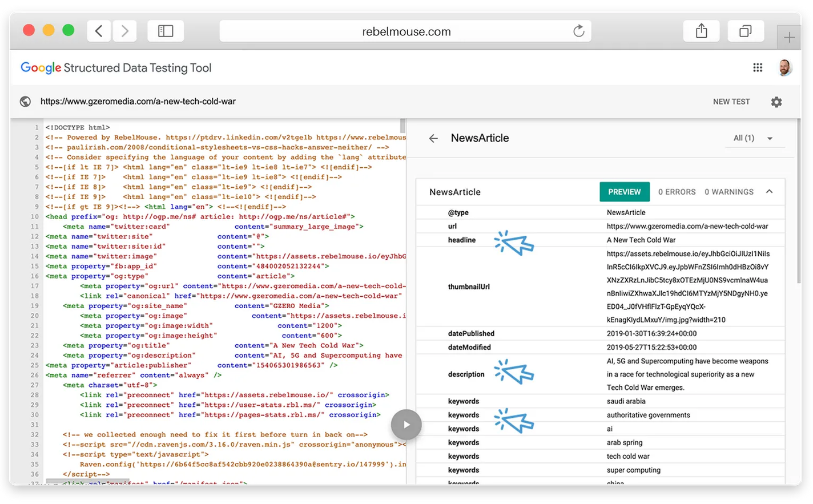Image resolution: width=813 pixels, height=504 pixels.
Task: Click 0 ERRORS in the NewsArticle header
Action: (x=677, y=192)
